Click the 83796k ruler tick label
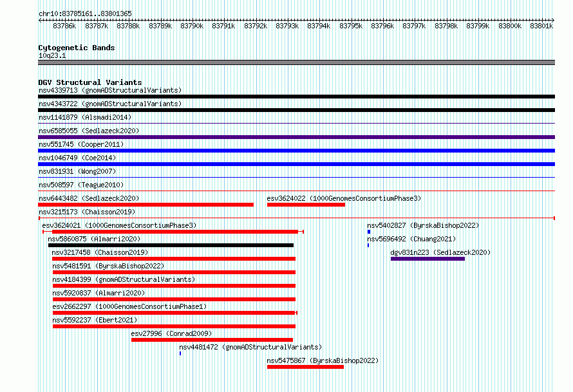 [x=382, y=26]
